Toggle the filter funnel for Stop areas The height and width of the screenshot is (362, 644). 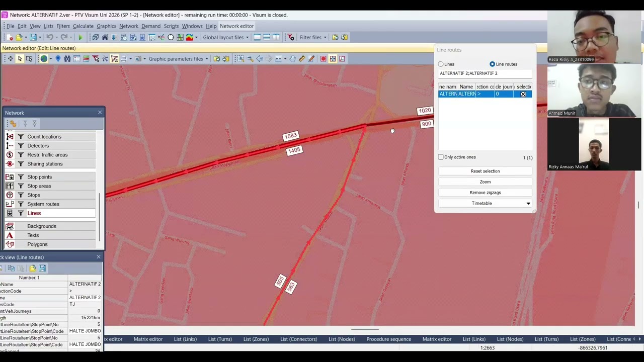click(x=21, y=186)
